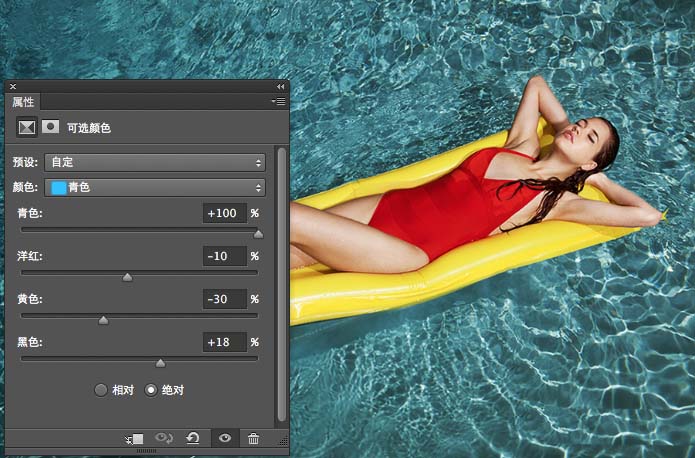Toggle adjustment layer visibility eye
This screenshot has height=458, width=695.
point(225,439)
